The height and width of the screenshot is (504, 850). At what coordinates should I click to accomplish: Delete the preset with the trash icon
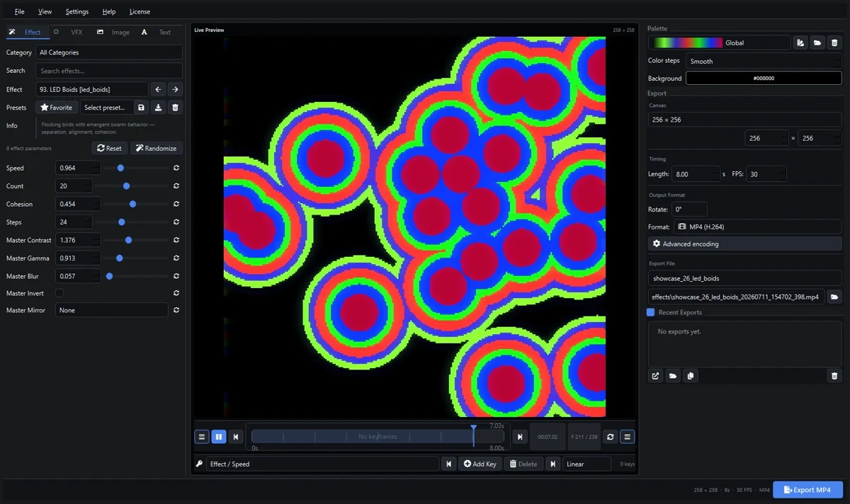176,108
